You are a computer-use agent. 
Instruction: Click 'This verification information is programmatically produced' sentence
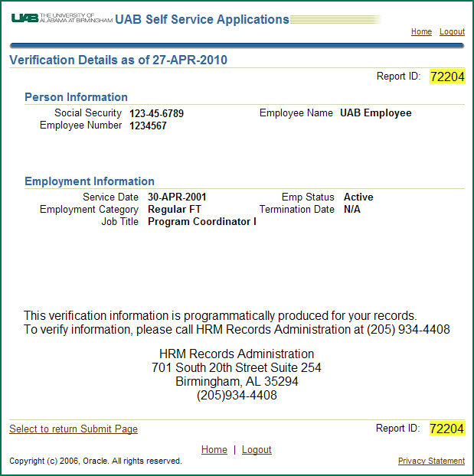[x=220, y=316]
